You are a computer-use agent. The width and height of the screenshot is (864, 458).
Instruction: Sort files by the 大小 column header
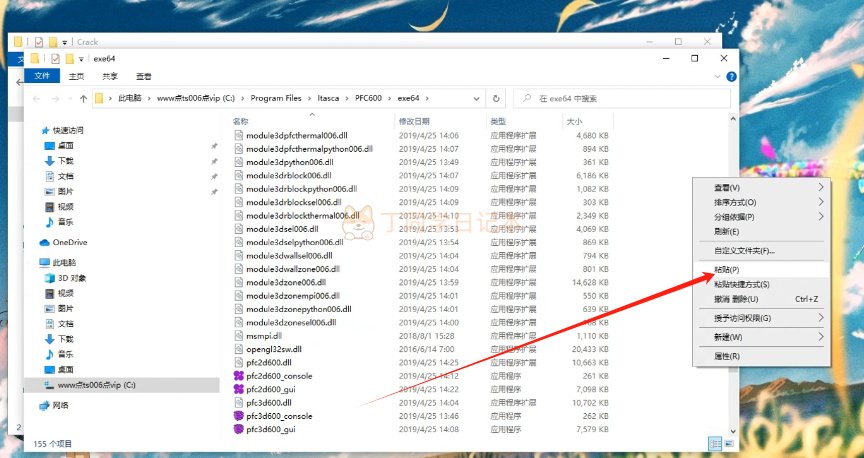tap(574, 121)
